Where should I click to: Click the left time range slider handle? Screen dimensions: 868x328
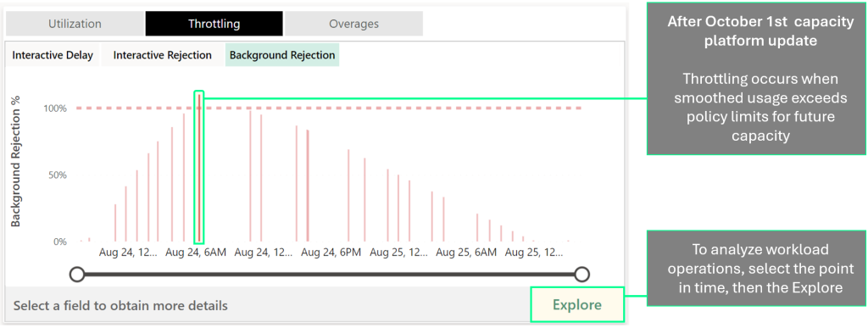(x=77, y=274)
